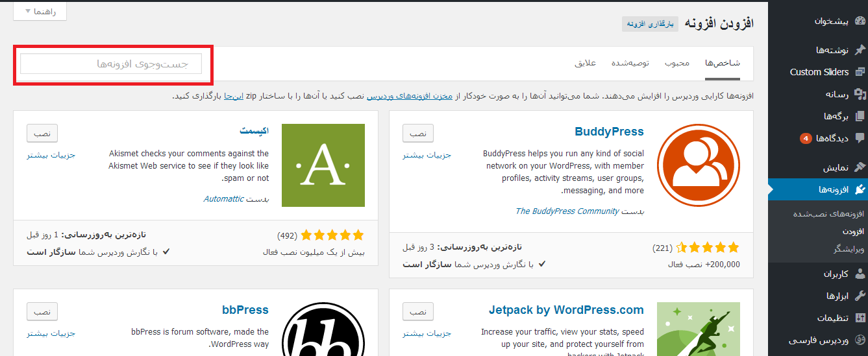
Task: Open the Custom Sliders menu
Action: click(x=818, y=72)
